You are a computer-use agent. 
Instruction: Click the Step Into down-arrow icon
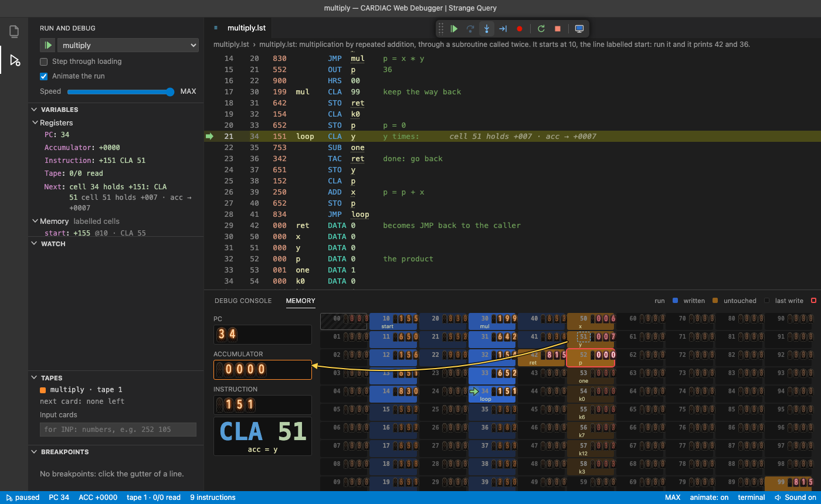click(x=486, y=29)
